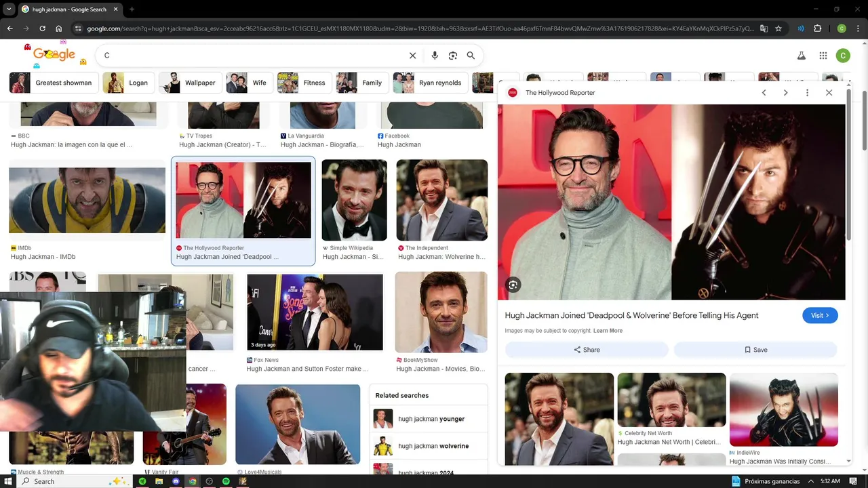
Task: Open Spotify from the taskbar
Action: click(x=226, y=481)
